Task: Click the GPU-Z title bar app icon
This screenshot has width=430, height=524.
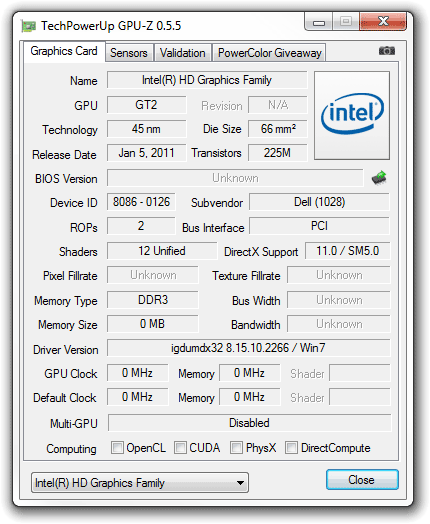Action: (x=29, y=26)
